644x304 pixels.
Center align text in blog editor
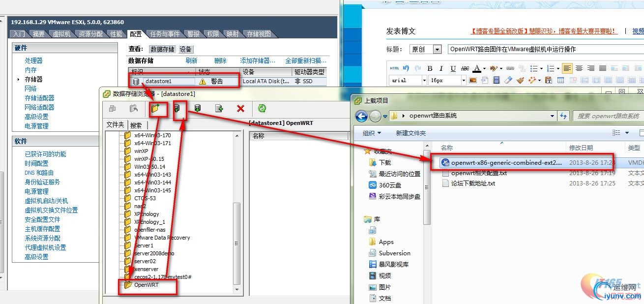(579, 68)
